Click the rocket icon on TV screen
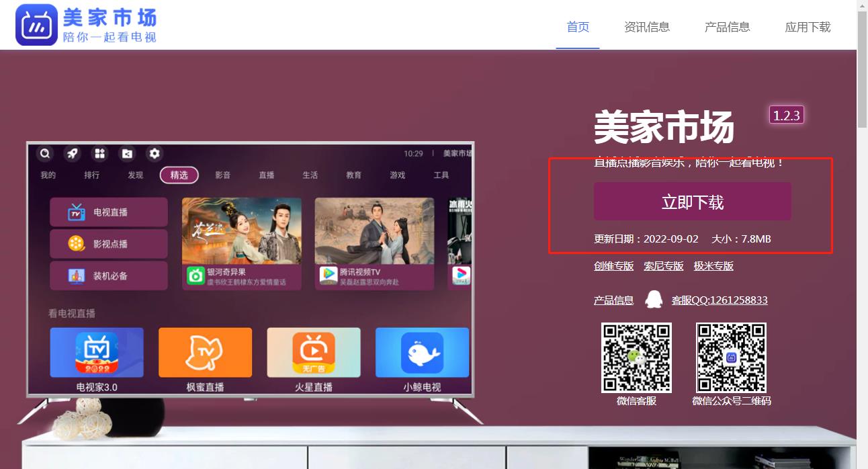 73,154
